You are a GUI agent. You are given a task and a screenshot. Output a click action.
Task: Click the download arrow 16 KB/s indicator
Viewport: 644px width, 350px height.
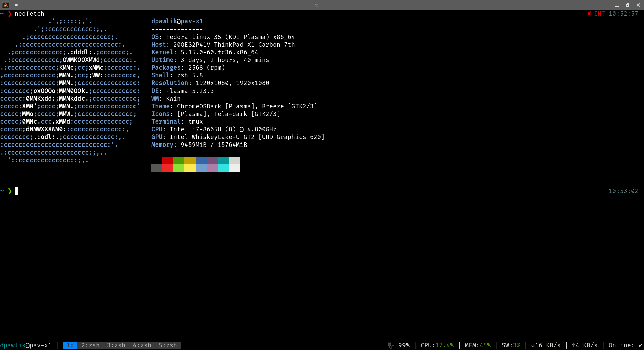pos(546,345)
